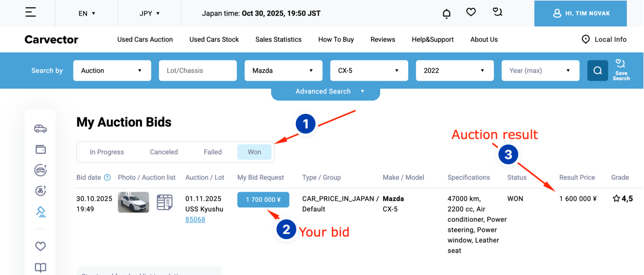Click the Save Search icon
The height and width of the screenshot is (275, 644).
click(621, 70)
